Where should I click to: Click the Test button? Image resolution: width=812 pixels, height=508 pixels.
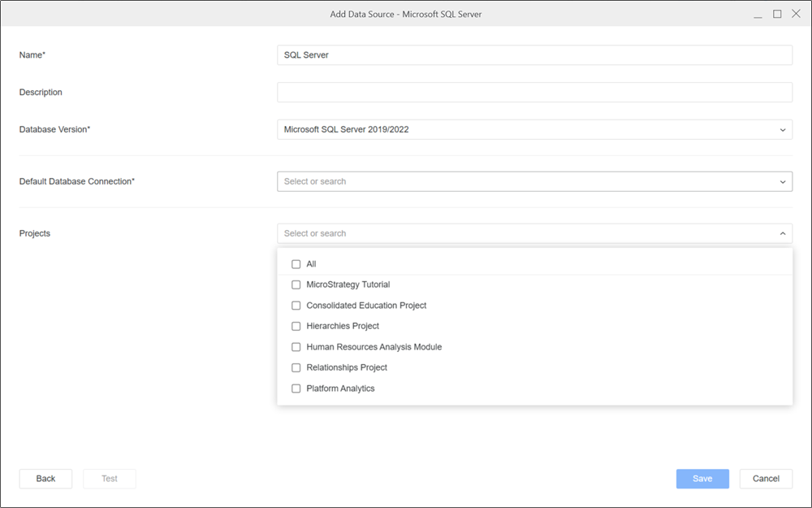click(x=110, y=479)
